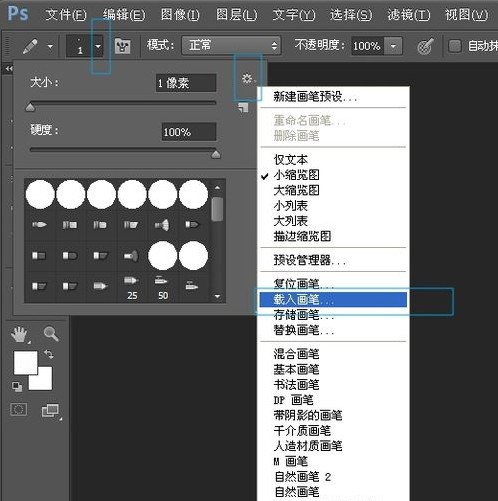Click the 硬度 hardness slider handle
Screen dimensions: 498x501
point(216,154)
